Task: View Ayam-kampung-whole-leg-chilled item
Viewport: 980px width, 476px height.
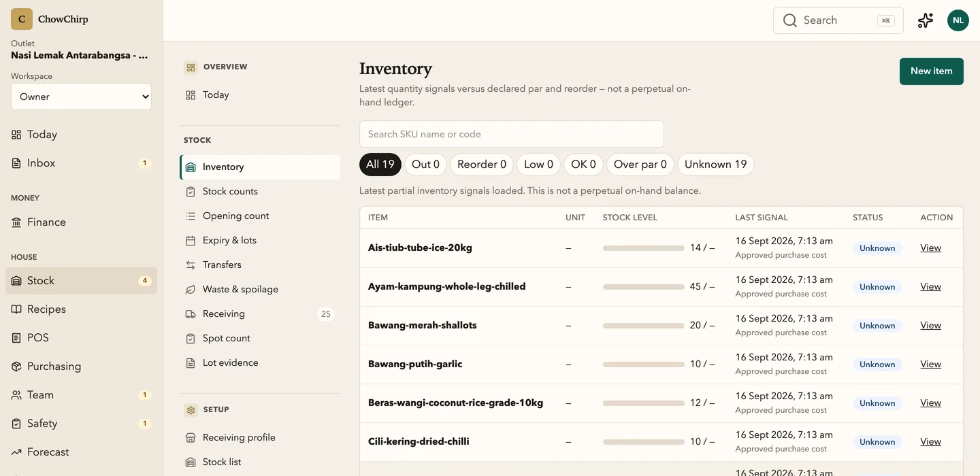Action: point(930,287)
